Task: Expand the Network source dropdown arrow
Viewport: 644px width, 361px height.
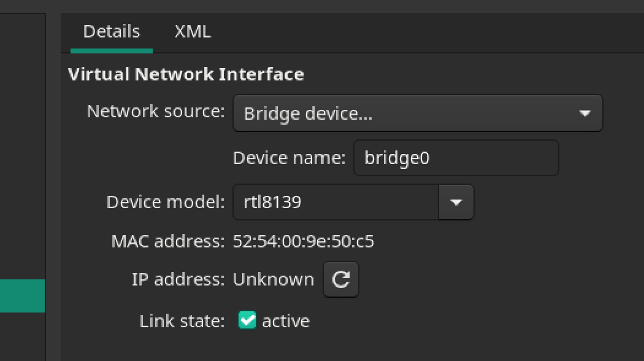Action: [585, 114]
